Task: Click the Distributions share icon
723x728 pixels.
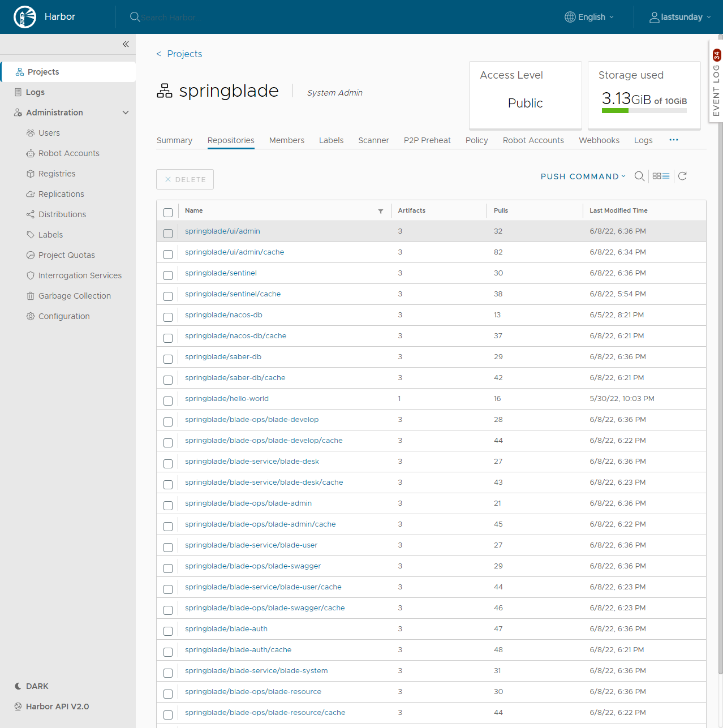Action: 31,214
